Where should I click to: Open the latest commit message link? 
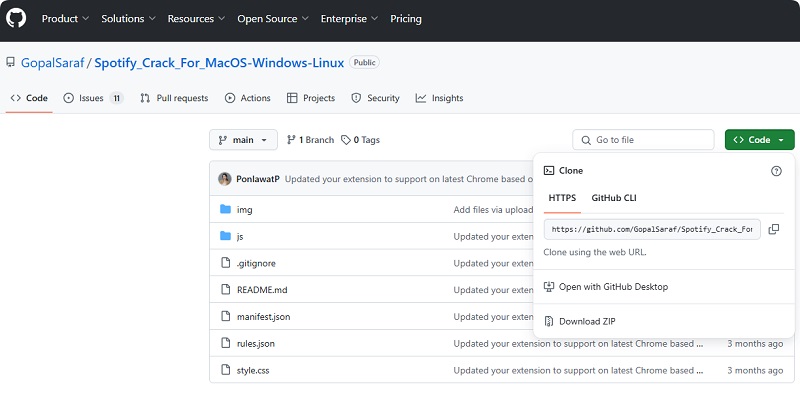click(x=409, y=179)
